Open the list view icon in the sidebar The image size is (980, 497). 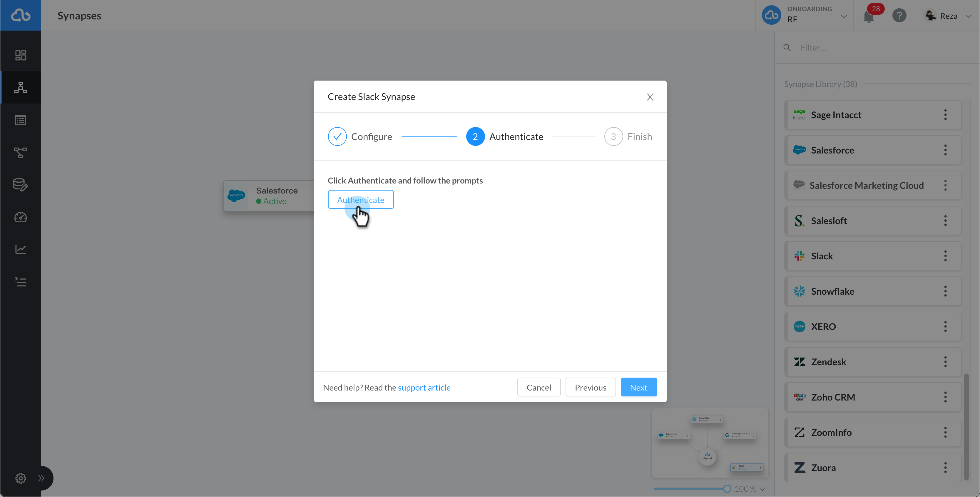(21, 120)
